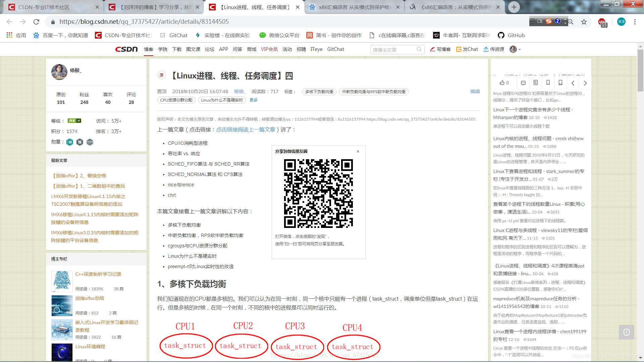Click the browser back arrow

pos(9,22)
